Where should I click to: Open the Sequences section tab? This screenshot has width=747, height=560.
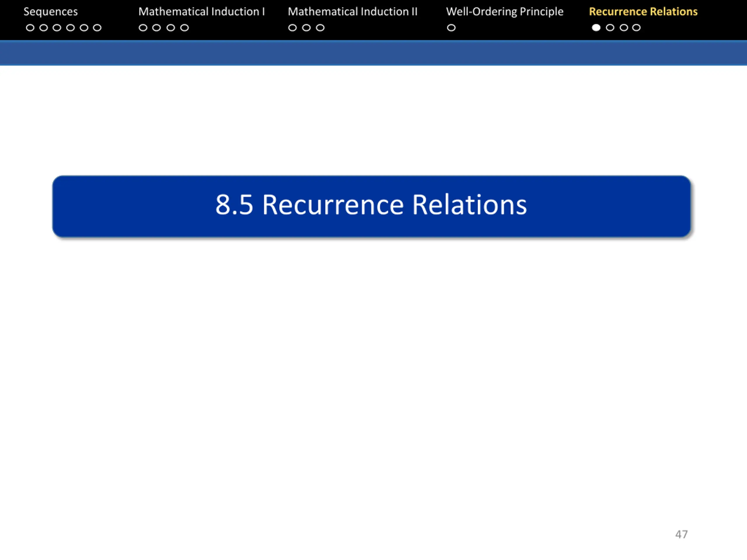coord(51,12)
